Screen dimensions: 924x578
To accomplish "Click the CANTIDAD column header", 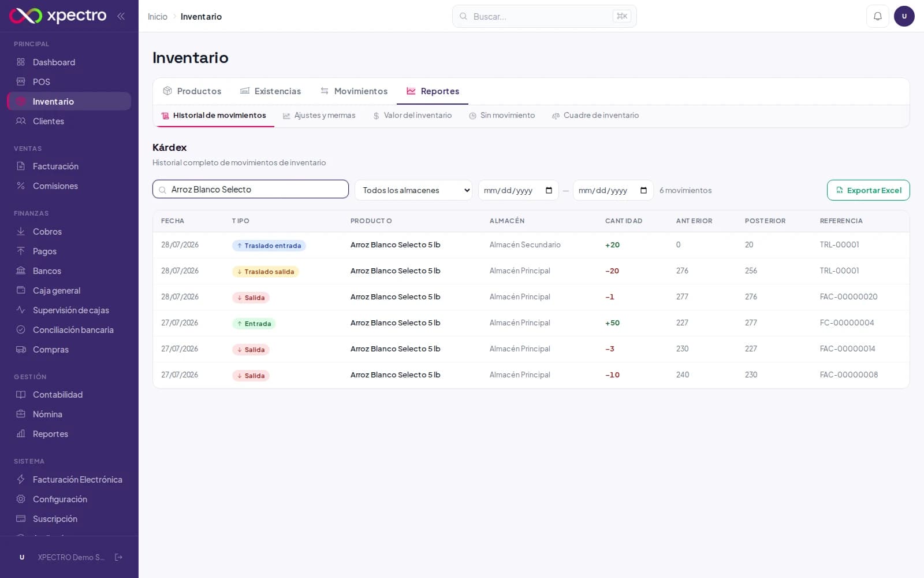I will [x=623, y=221].
